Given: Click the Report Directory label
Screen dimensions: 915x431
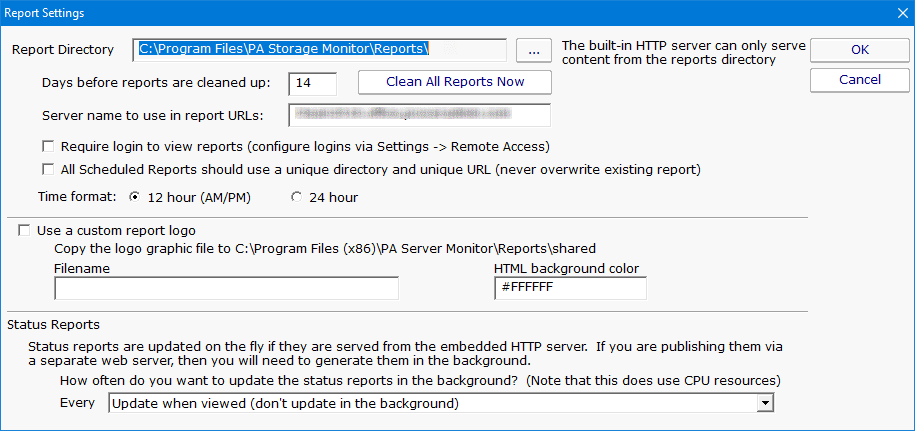Looking at the screenshot, I should pyautogui.click(x=64, y=50).
